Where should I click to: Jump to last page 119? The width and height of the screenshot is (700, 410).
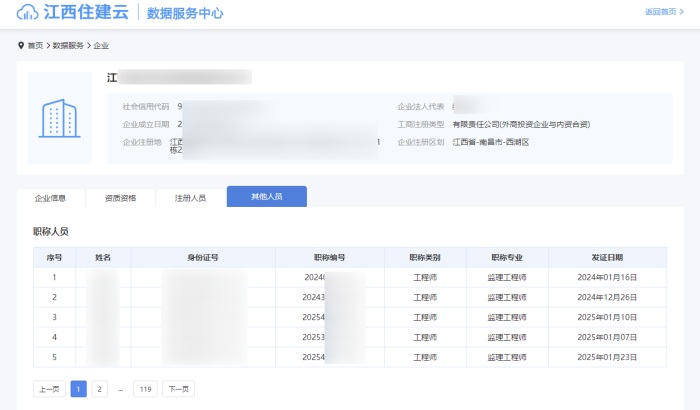point(145,389)
